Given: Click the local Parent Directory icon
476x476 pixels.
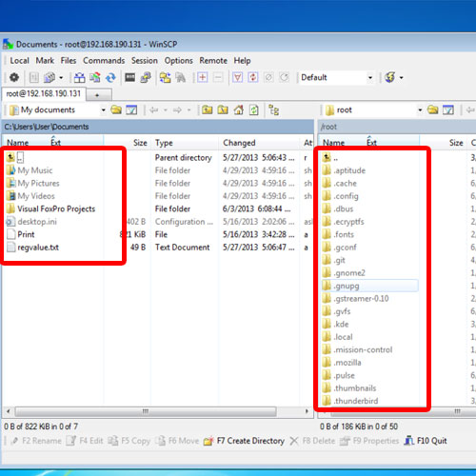Looking at the screenshot, I should (208, 110).
